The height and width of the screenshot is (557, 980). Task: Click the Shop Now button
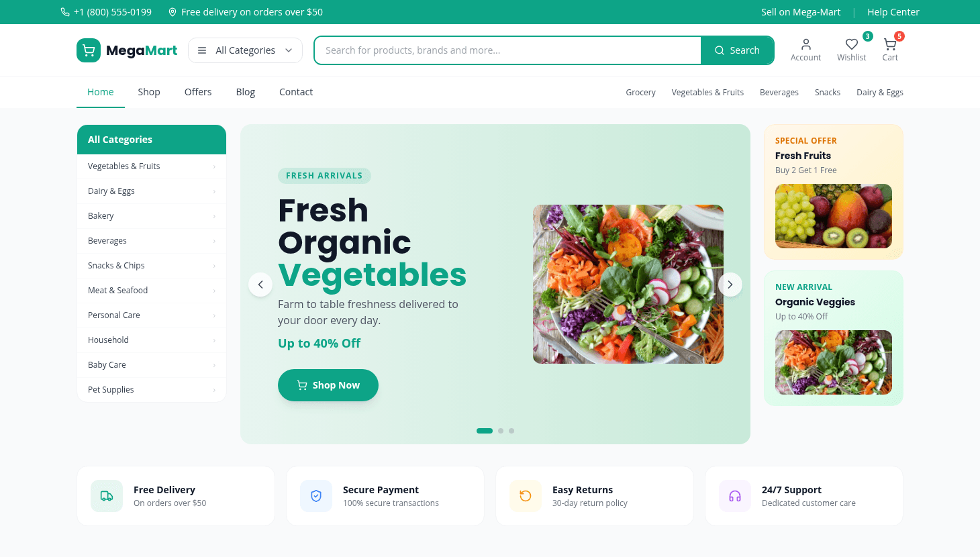328,385
